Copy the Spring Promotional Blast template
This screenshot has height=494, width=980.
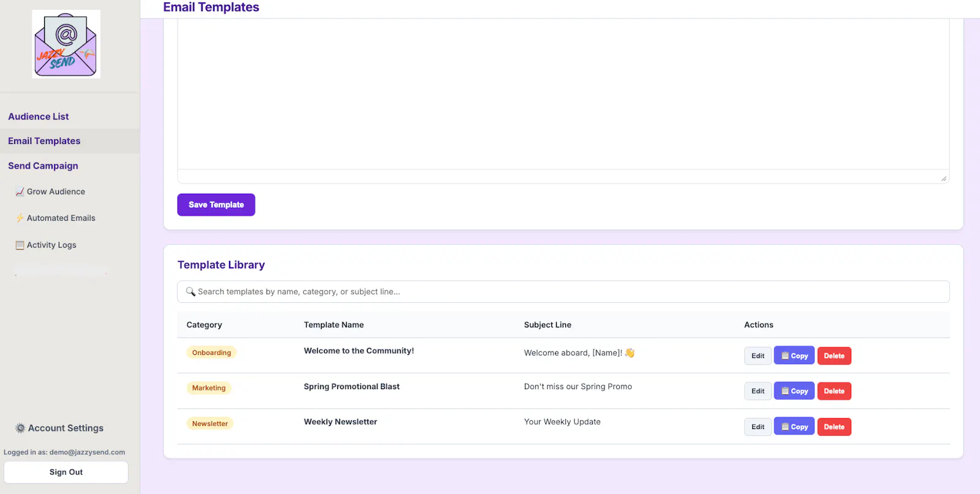point(794,391)
